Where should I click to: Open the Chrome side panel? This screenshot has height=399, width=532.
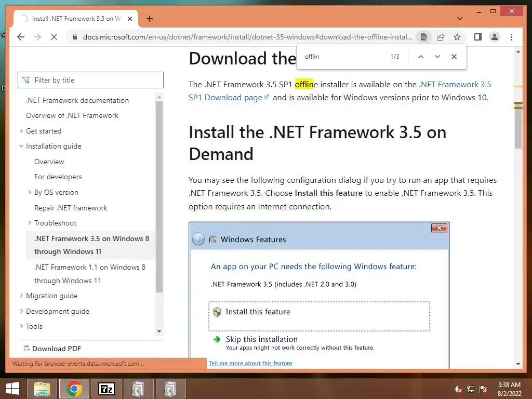(478, 37)
